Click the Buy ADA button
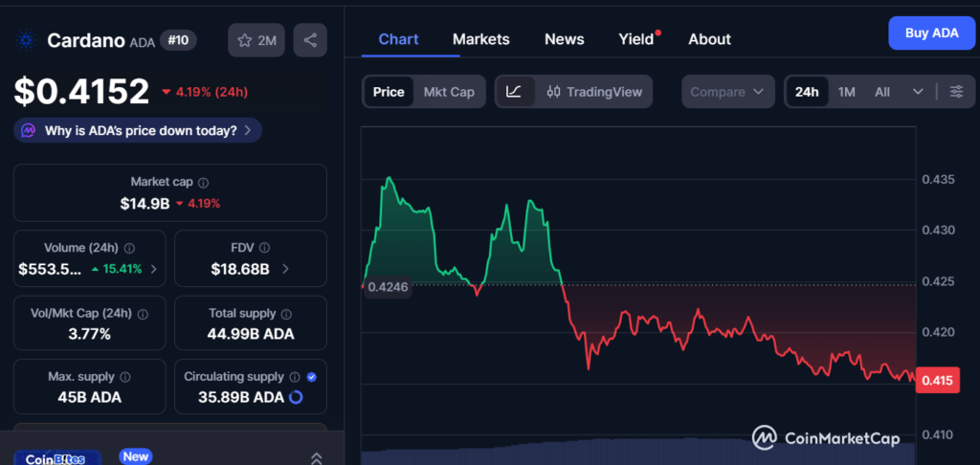The width and height of the screenshot is (980, 465). pos(931,33)
